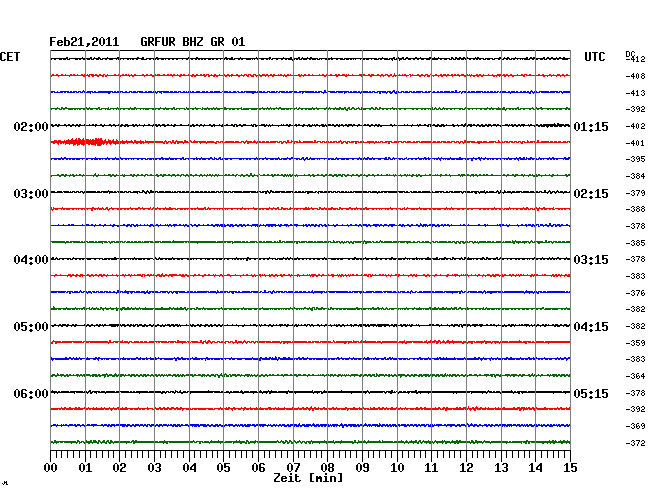Click the minute-axis tick label 04
The width and height of the screenshot is (650, 494).
[189, 467]
